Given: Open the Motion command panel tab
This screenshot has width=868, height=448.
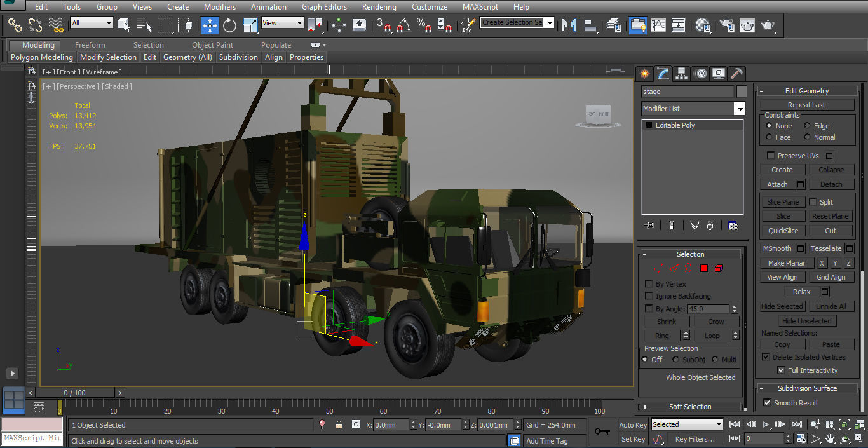Looking at the screenshot, I should pos(701,73).
